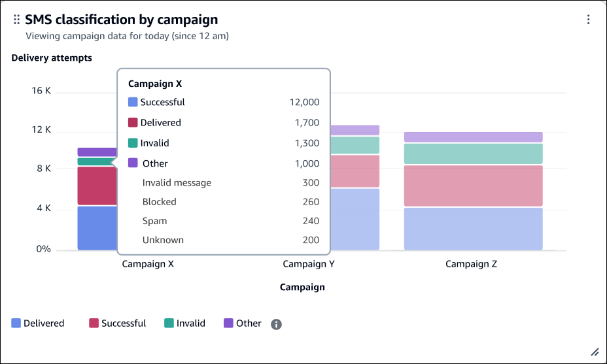Click the Campaign Y axis label

click(313, 265)
